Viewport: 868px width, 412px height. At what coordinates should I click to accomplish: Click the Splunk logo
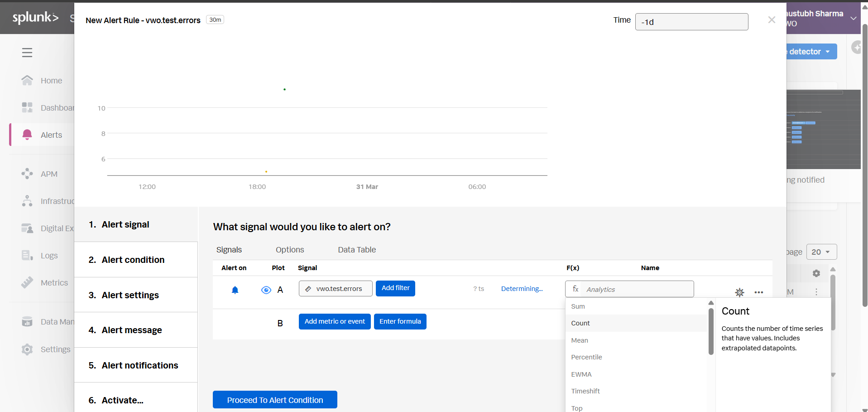coord(36,18)
